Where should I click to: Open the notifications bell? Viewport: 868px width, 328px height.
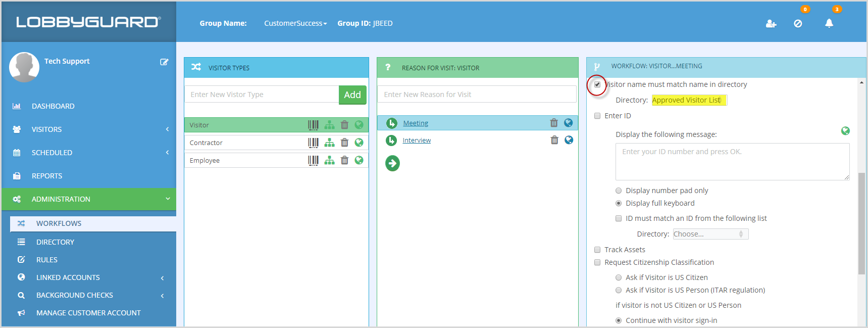tap(829, 23)
